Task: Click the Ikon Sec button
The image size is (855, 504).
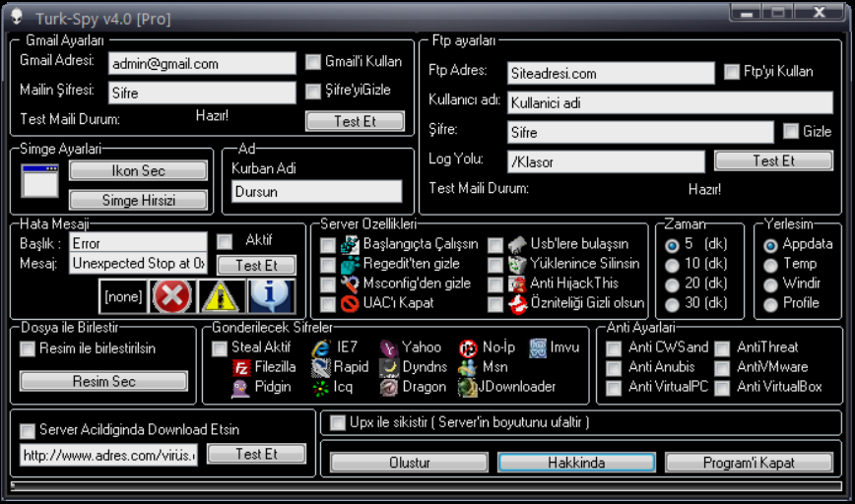Action: click(139, 170)
